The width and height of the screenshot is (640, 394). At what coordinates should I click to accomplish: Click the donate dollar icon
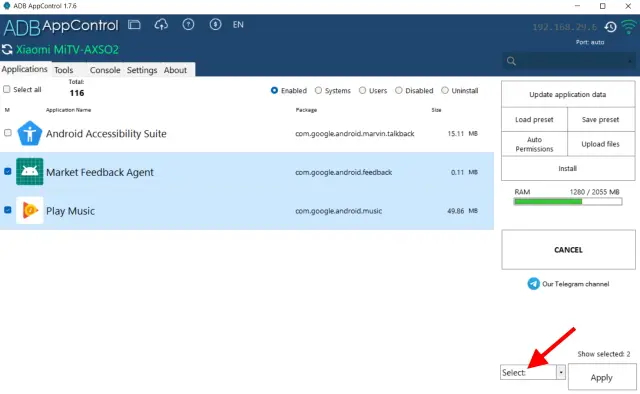216,24
